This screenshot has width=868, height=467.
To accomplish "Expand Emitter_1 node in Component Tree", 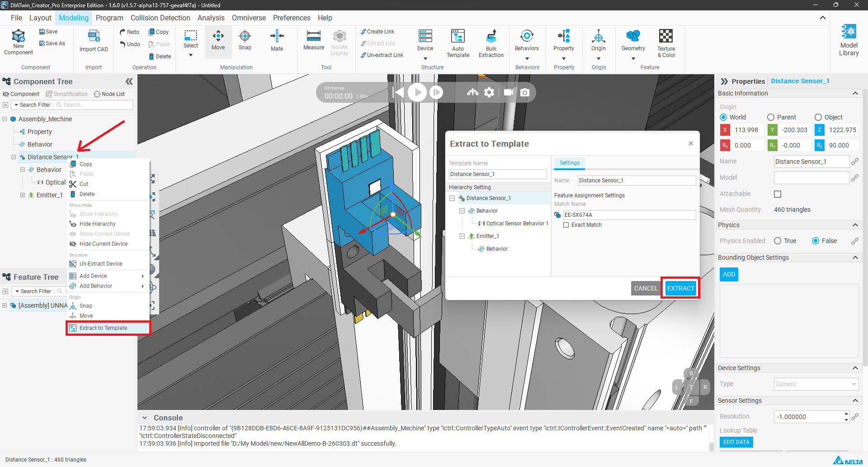I will [x=23, y=195].
